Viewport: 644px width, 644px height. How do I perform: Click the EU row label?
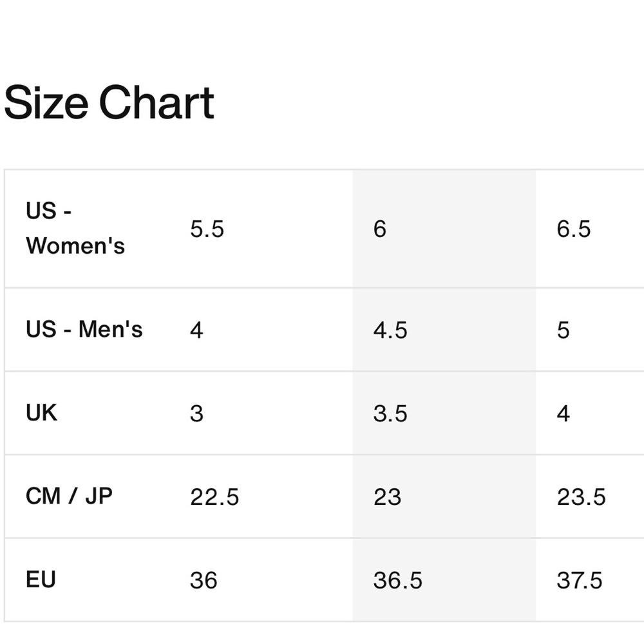(x=41, y=580)
